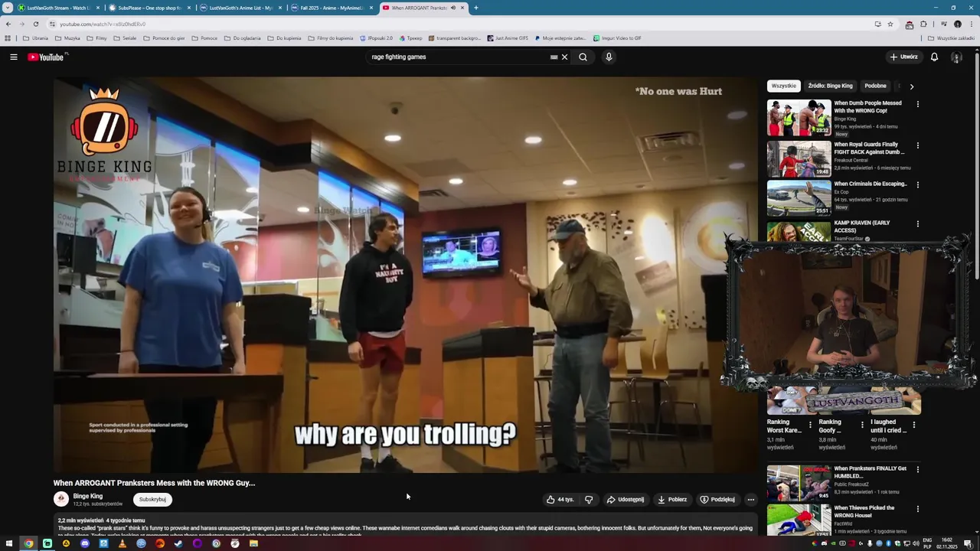The image size is (980, 551).
Task: Start voice search with the microphone icon
Action: coord(609,57)
